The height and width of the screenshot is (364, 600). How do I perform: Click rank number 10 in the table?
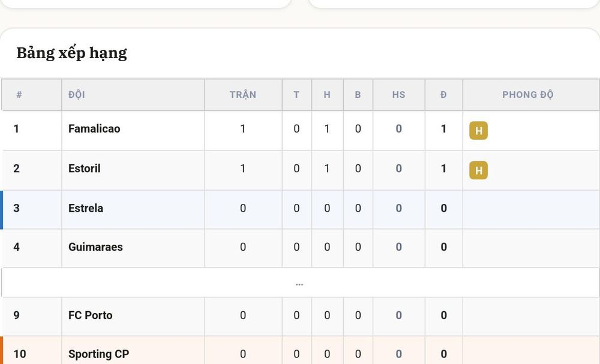pyautogui.click(x=20, y=354)
